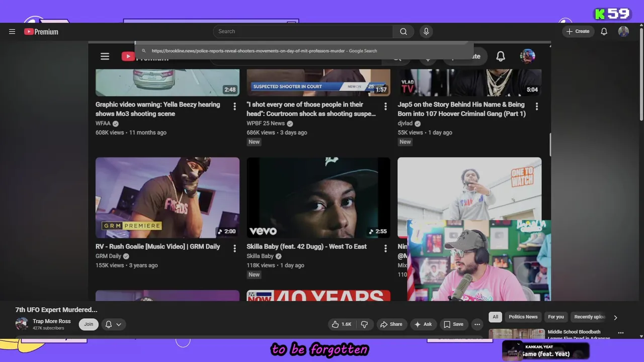Open options for Yella Beezy hearing video

pos(234,106)
